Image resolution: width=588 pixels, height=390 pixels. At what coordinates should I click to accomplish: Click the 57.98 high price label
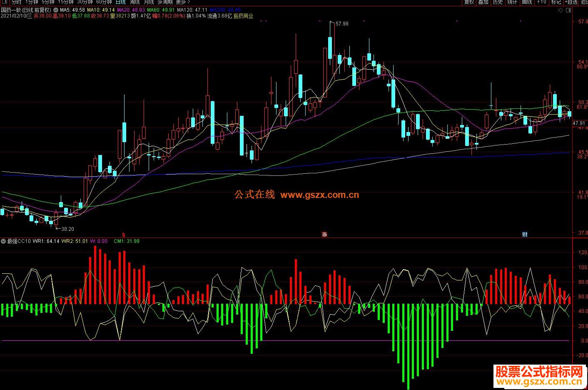342,24
